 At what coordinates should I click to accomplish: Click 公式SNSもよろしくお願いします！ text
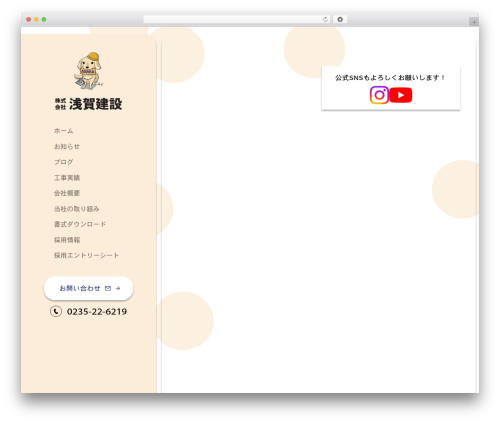(390, 78)
